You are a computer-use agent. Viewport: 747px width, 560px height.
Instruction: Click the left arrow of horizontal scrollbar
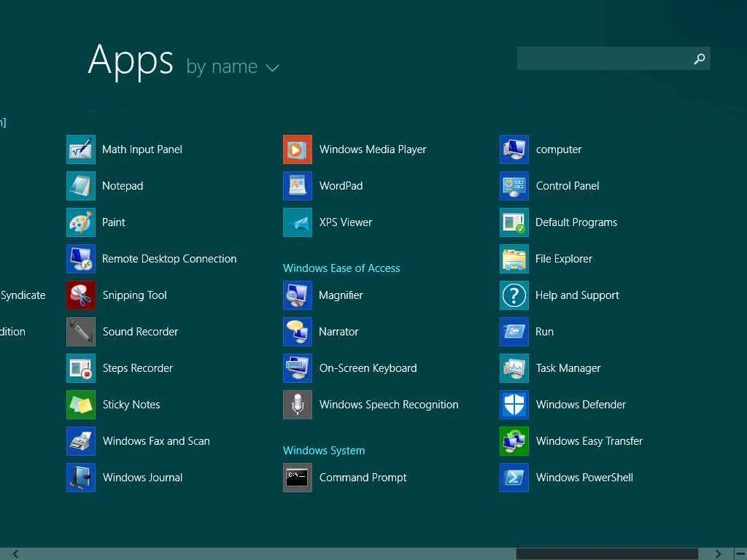pyautogui.click(x=16, y=554)
